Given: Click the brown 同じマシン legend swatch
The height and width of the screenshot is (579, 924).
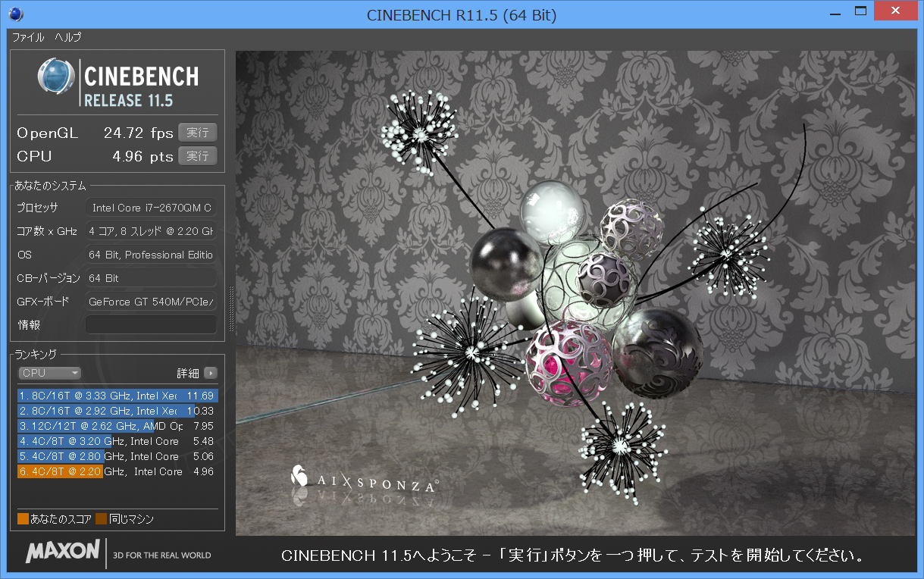Looking at the screenshot, I should [x=101, y=519].
